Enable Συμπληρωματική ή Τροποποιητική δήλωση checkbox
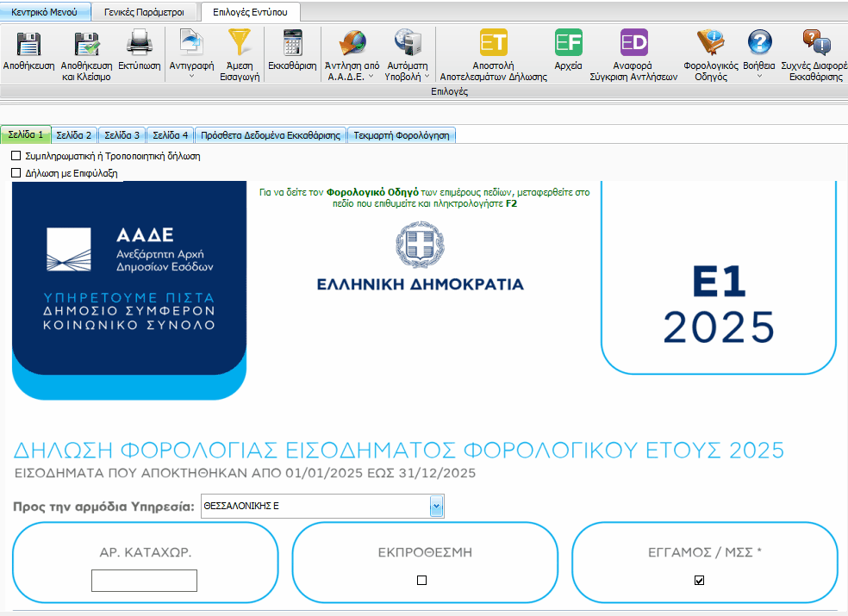 (x=16, y=157)
